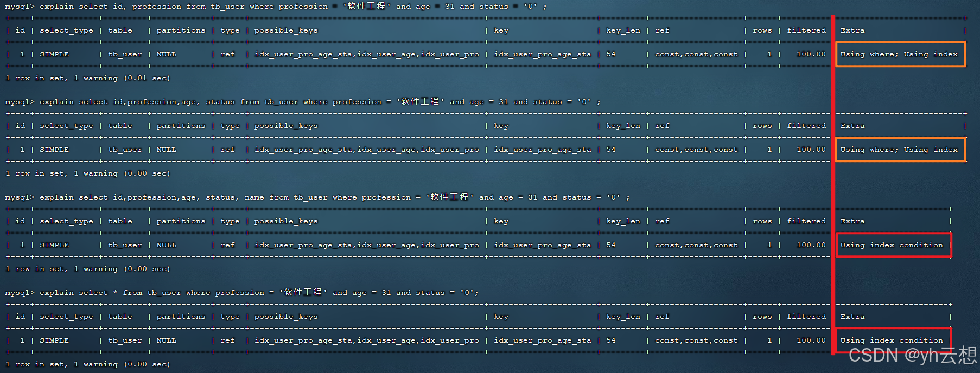
Task: Click 'rows' header in the select * result table
Action: pos(762,317)
